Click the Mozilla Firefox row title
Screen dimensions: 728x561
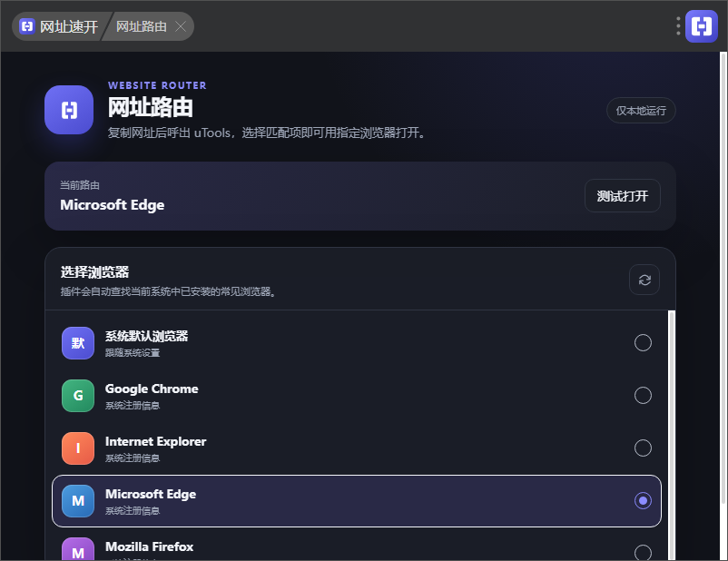tap(149, 546)
